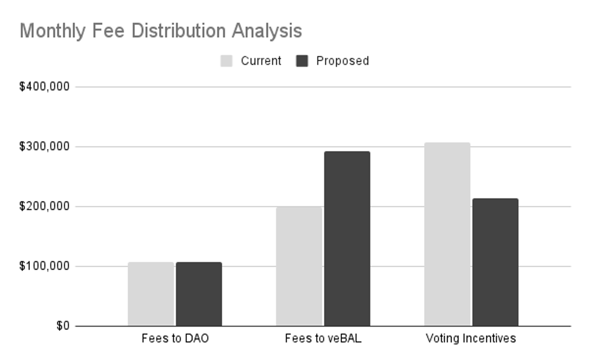Click the Proposed bar for Fees to DAO
The width and height of the screenshot is (589, 364).
coord(199,294)
